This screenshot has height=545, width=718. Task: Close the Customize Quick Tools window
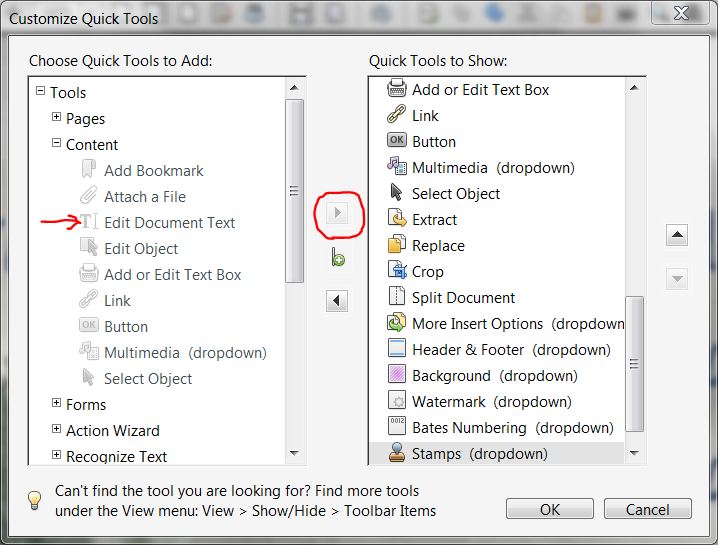pos(681,13)
